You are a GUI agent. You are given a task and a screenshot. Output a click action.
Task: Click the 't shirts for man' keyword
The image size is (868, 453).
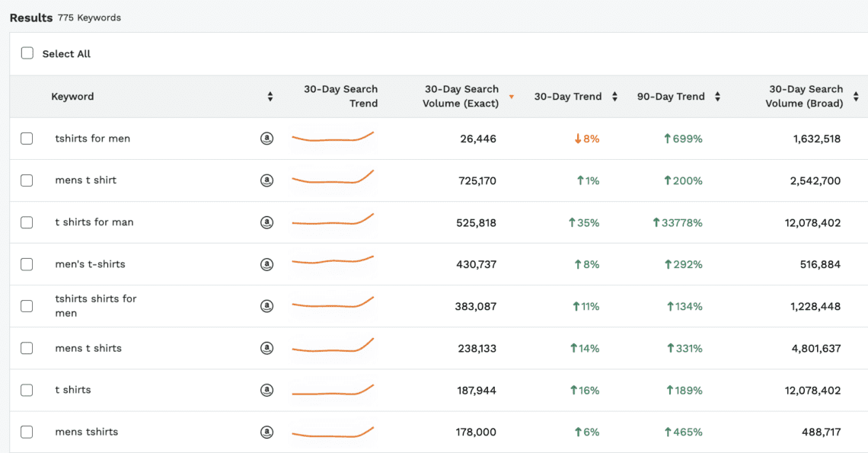tap(94, 222)
